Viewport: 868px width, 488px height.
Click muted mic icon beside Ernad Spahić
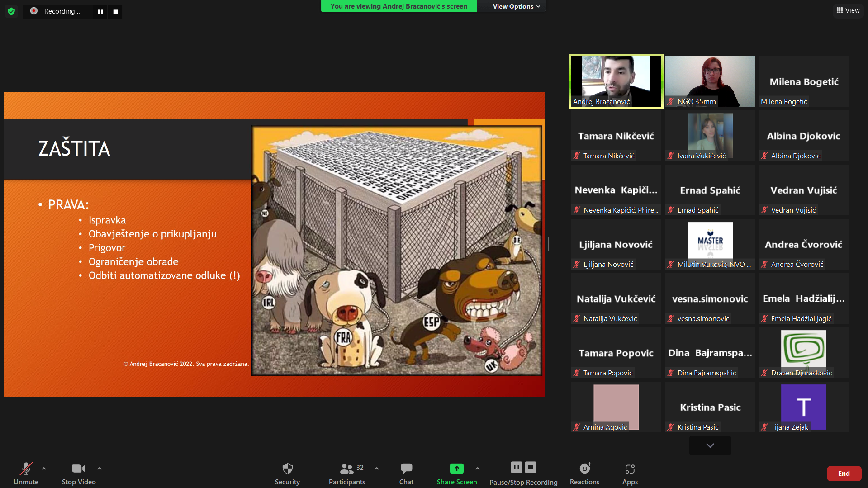pyautogui.click(x=671, y=210)
